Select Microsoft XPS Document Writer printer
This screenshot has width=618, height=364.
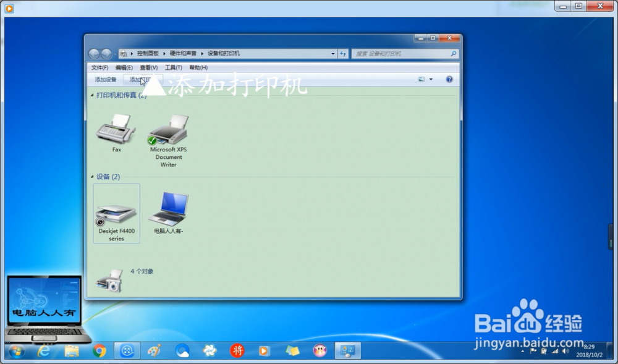[168, 141]
